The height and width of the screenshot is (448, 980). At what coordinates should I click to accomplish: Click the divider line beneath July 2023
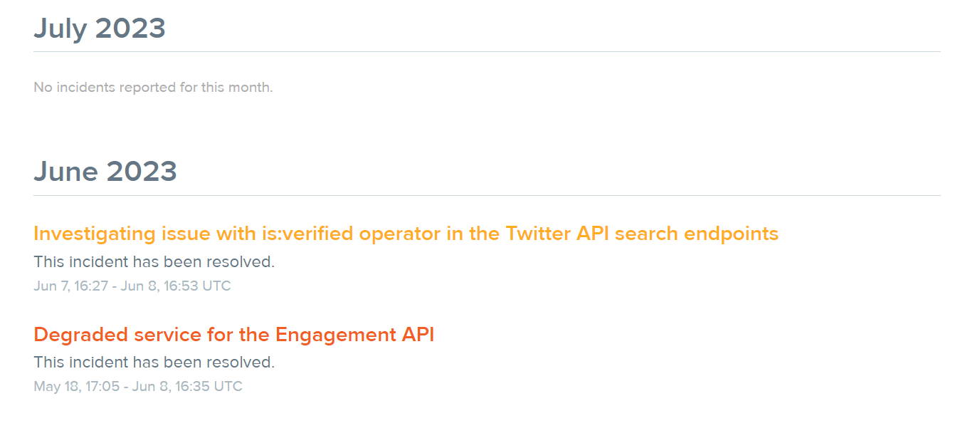(x=487, y=51)
